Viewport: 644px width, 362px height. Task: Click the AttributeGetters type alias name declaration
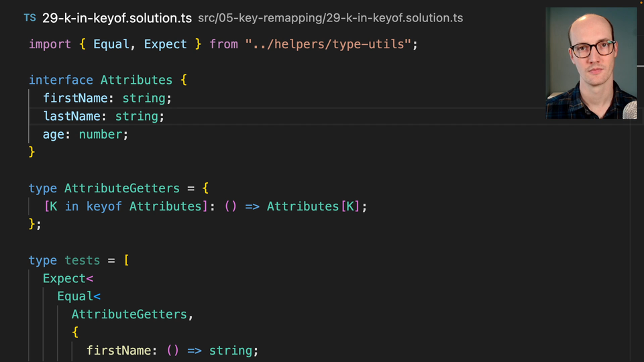click(121, 188)
